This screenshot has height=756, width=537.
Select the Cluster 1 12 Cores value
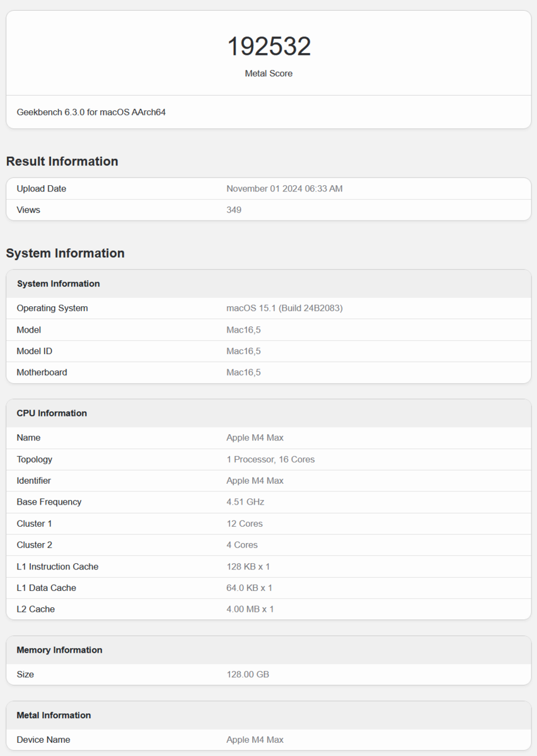coord(245,524)
